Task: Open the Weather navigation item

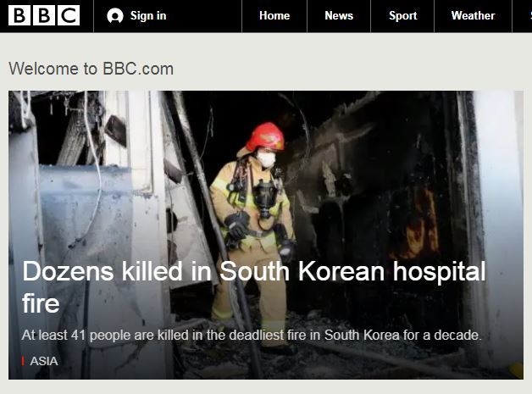Action: pos(473,15)
